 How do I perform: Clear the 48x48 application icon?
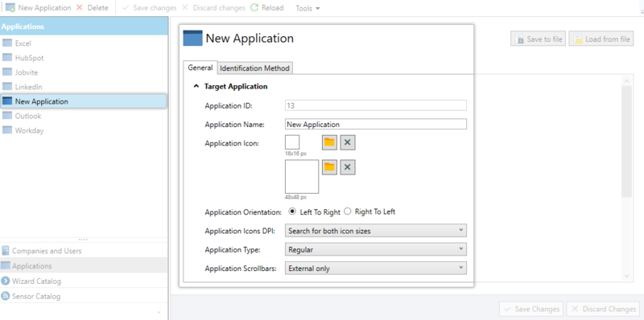click(348, 167)
